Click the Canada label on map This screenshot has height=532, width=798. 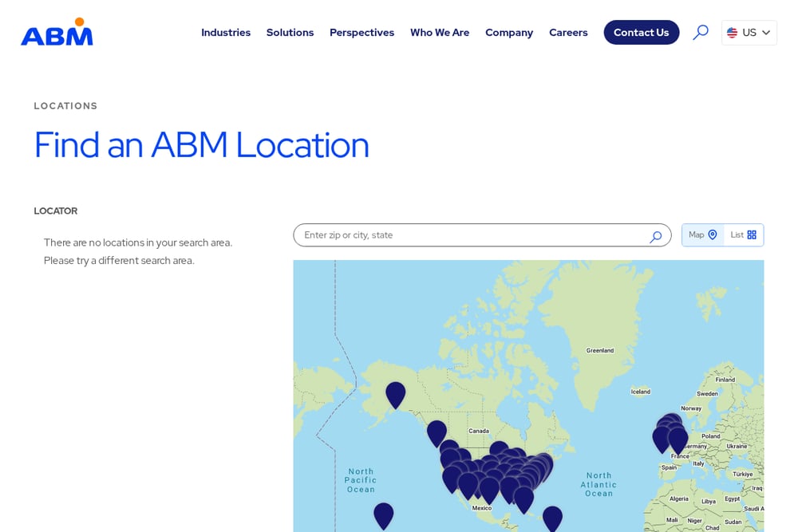click(479, 431)
